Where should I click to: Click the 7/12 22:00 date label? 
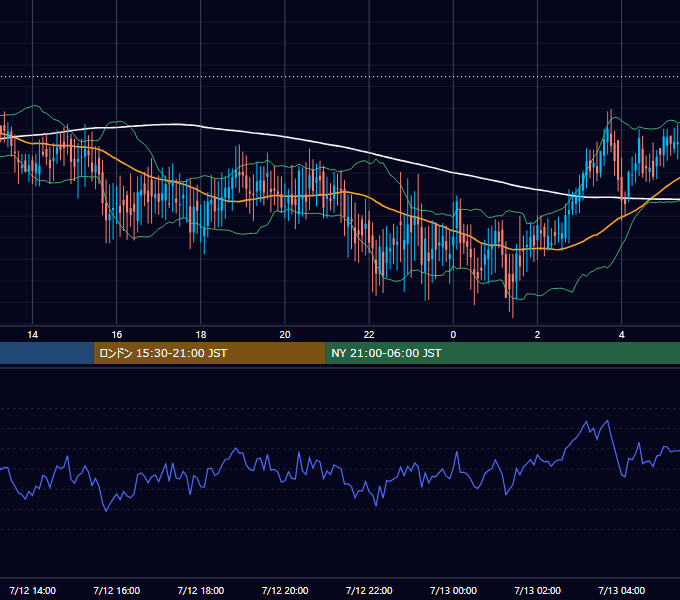tap(369, 590)
